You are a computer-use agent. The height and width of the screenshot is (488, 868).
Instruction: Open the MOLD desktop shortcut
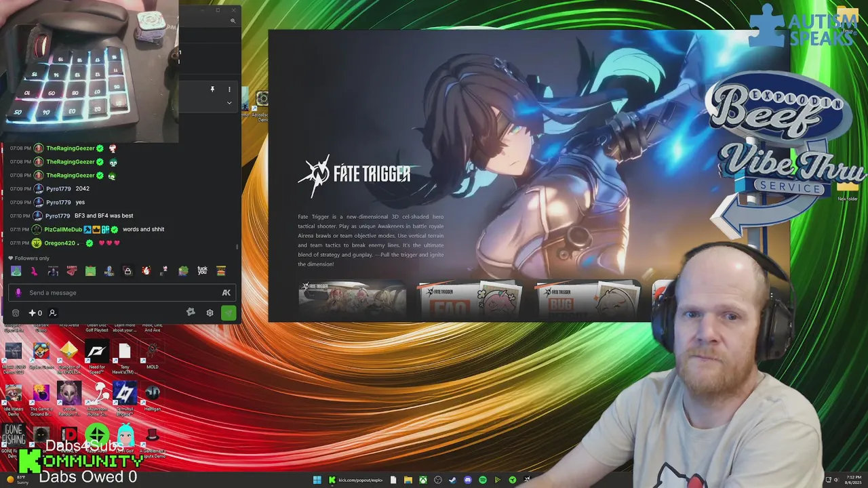[x=152, y=357]
